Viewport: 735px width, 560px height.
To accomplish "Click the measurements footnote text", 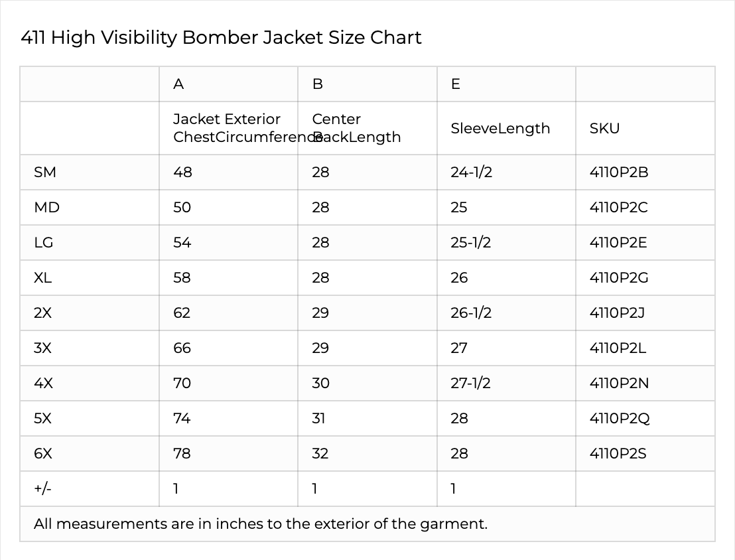I will pos(260,524).
